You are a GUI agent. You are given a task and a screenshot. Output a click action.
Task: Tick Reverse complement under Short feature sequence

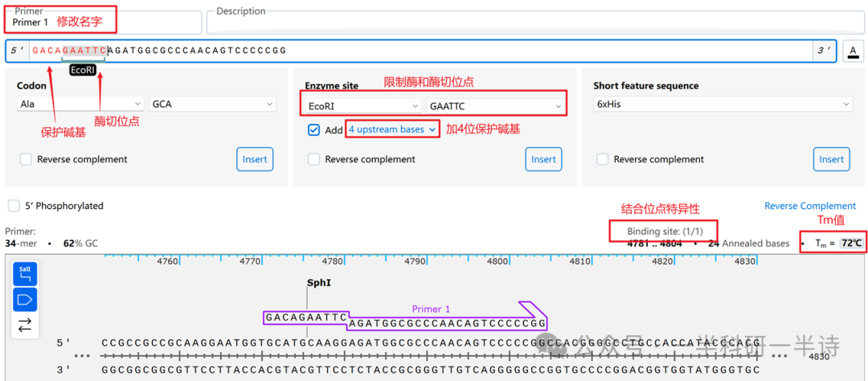[x=602, y=159]
